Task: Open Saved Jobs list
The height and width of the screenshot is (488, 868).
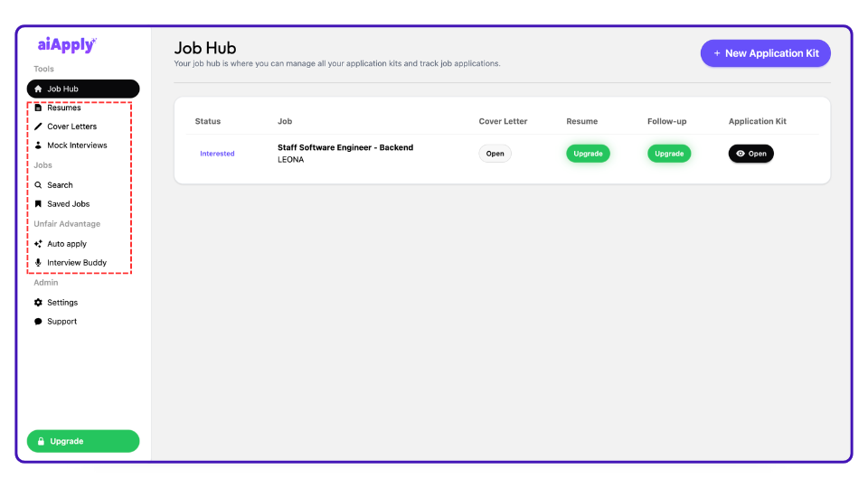Action: coord(68,203)
